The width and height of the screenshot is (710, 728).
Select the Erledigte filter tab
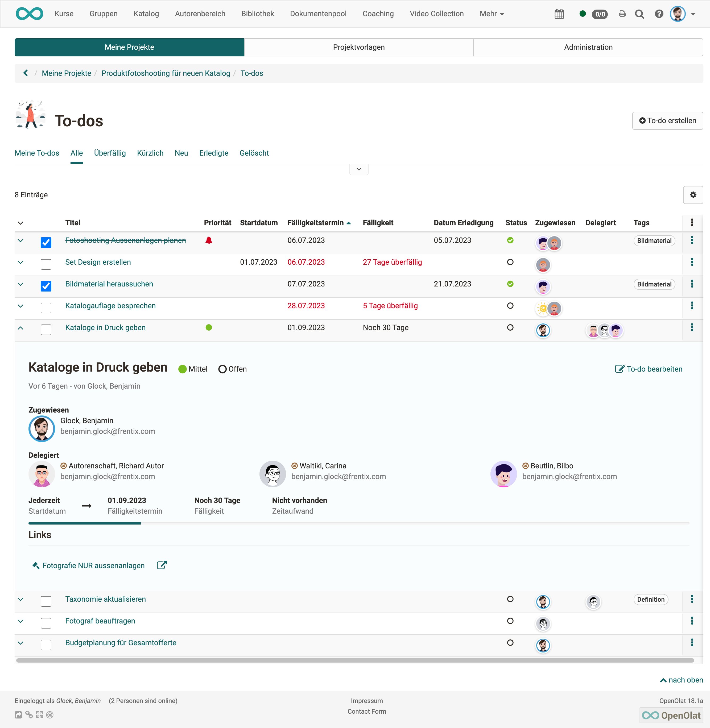[x=213, y=153]
